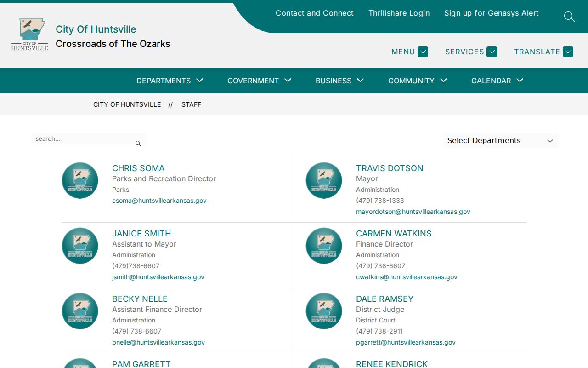Click Carmen Watkins' profile avatar
Image resolution: width=588 pixels, height=368 pixels.
click(x=324, y=246)
